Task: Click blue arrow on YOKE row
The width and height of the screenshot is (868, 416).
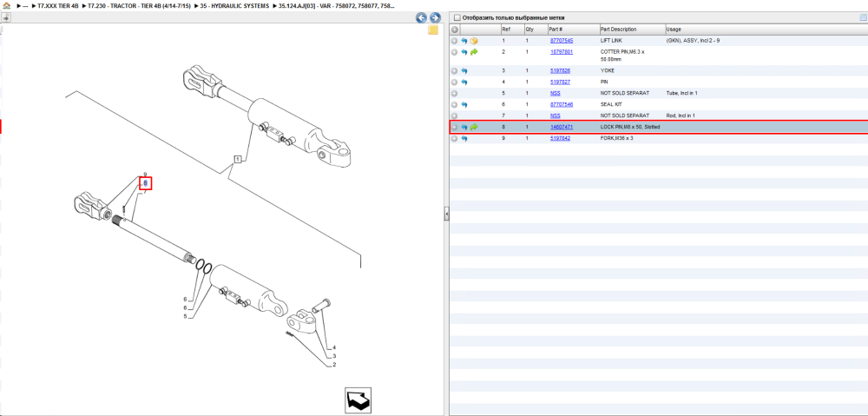Action: [x=464, y=71]
